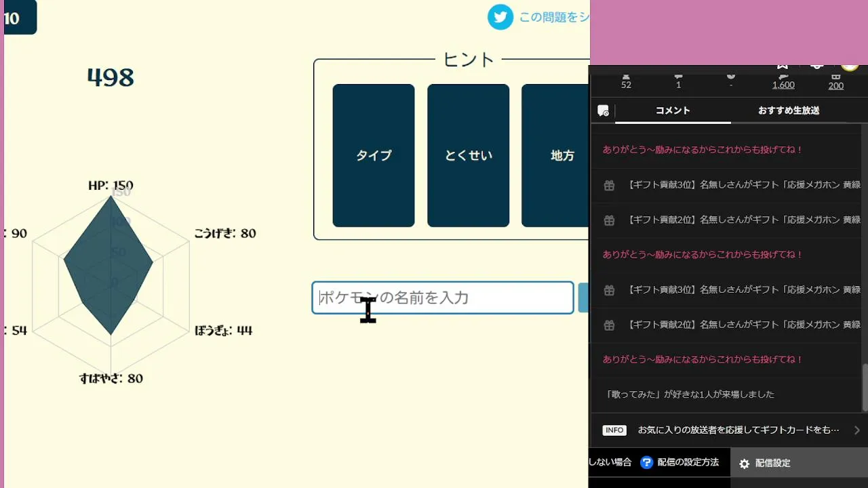The image size is (868, 488).
Task: Open the comment filter settings icon
Action: 603,110
